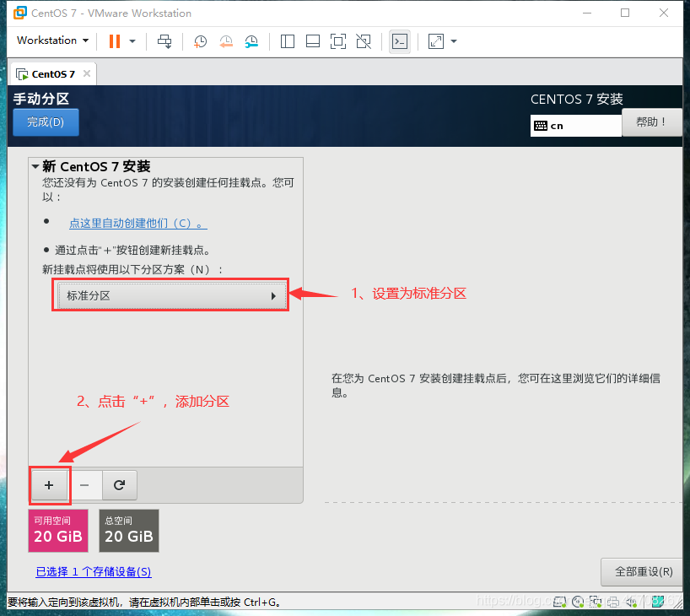
Task: Take a snapshot of the VM
Action: [x=200, y=42]
